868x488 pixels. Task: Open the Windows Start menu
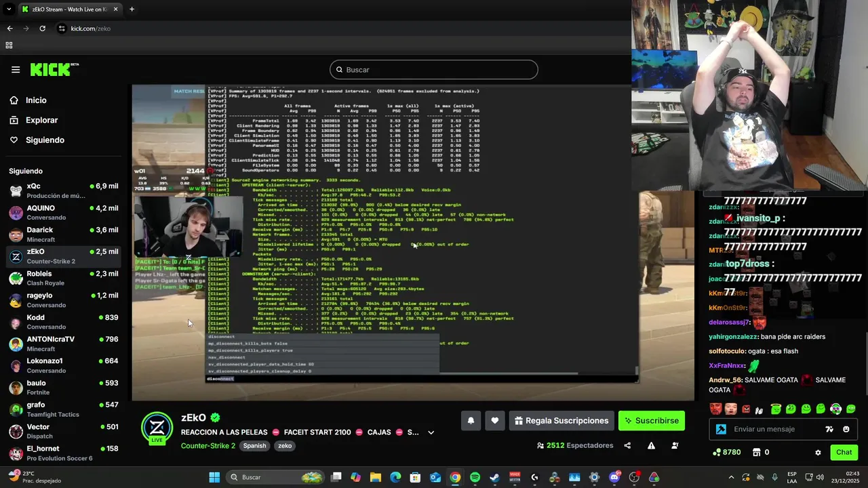(214, 477)
